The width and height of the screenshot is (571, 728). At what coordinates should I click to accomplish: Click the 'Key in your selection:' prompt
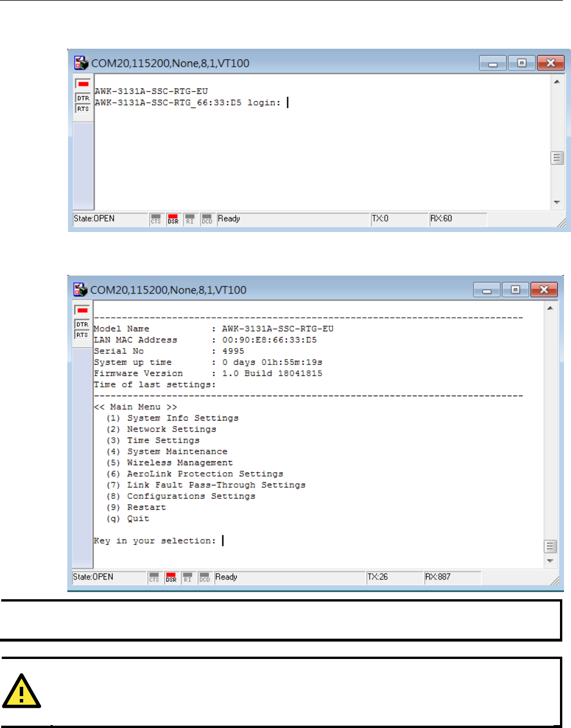(x=154, y=541)
